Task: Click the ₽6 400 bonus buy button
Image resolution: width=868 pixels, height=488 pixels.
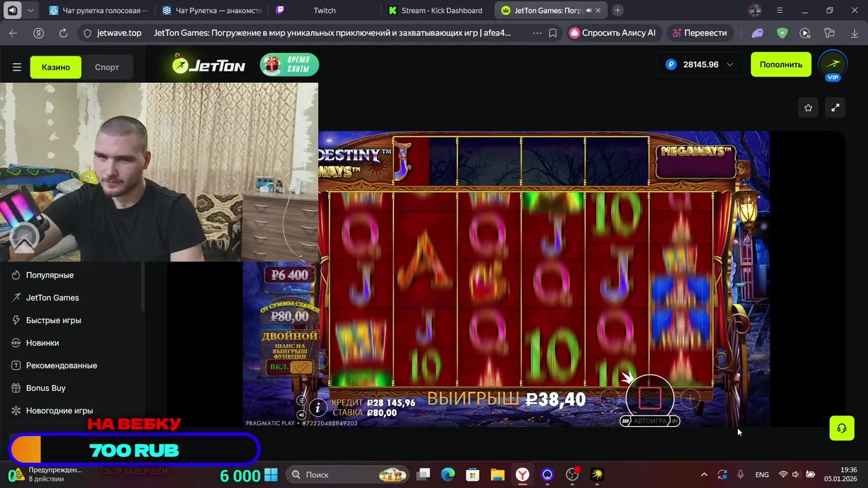Action: coord(290,275)
